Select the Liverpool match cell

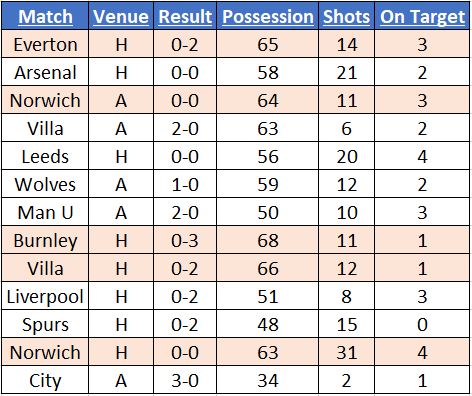pyautogui.click(x=45, y=296)
